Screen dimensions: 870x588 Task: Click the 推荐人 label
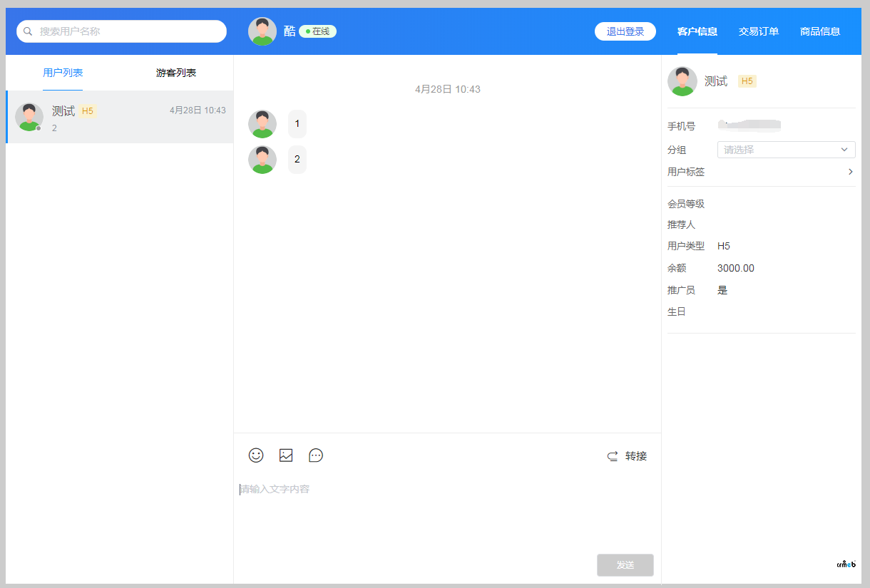pos(681,225)
